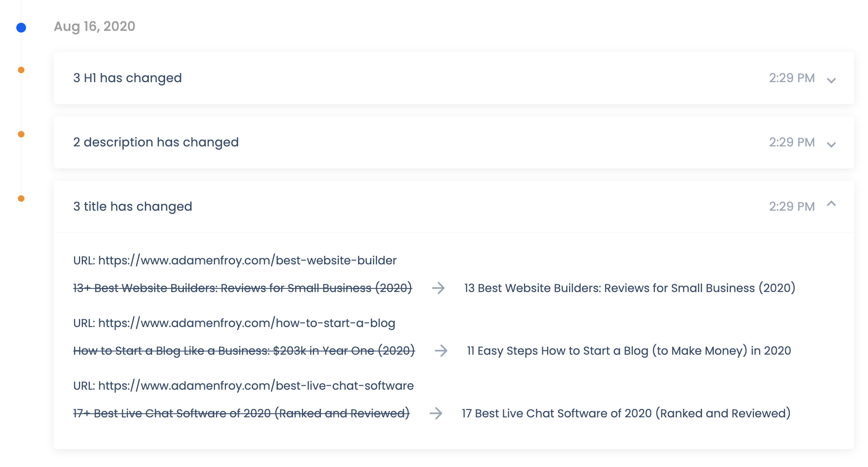
Task: Click the 'Aug 16, 2020' date label
Action: point(94,26)
